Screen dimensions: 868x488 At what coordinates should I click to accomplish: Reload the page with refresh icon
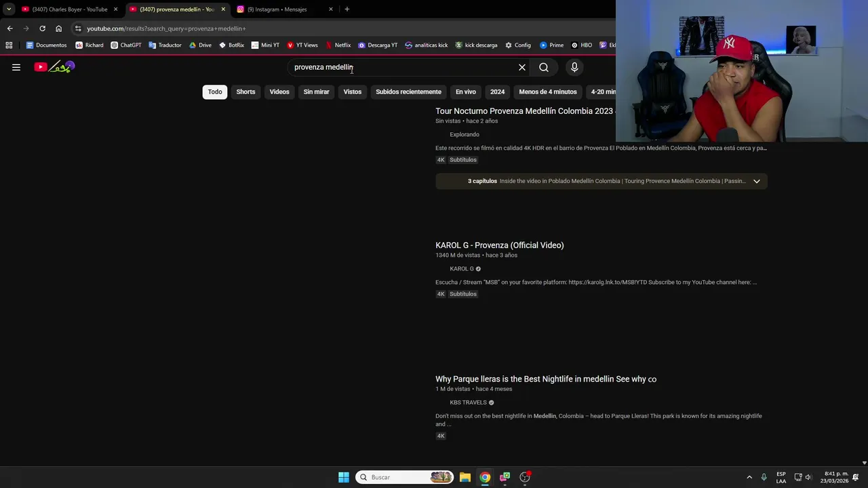(x=42, y=28)
